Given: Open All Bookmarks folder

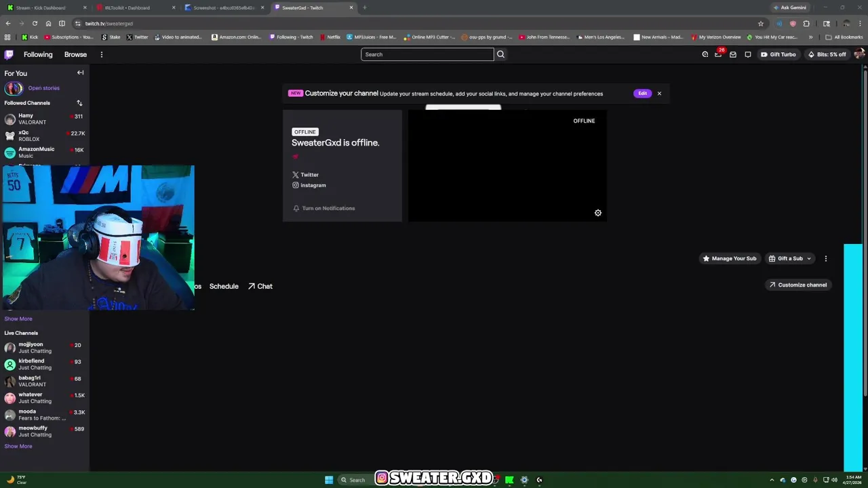Looking at the screenshot, I should [x=844, y=37].
